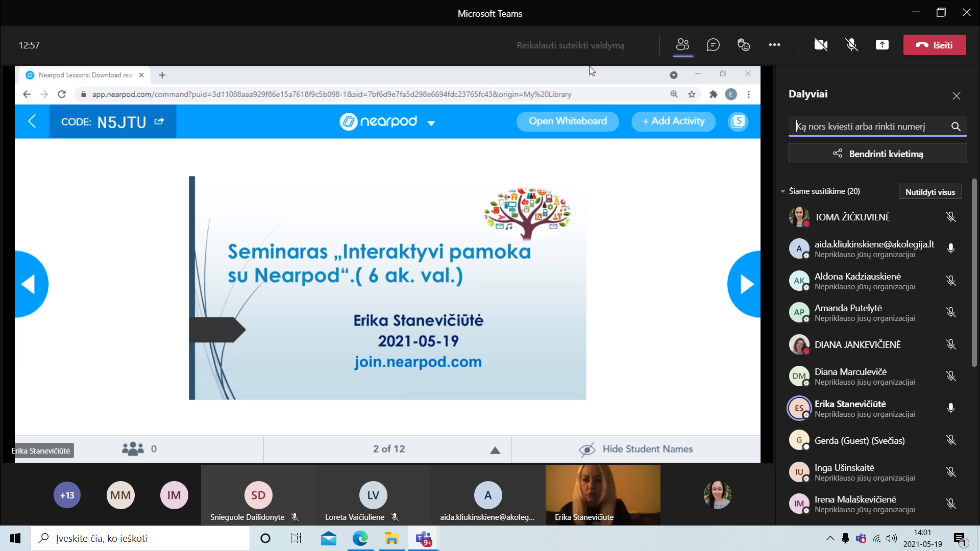The height and width of the screenshot is (551, 980).
Task: Click microphone icon for Diana Marculevičė
Action: 950,376
